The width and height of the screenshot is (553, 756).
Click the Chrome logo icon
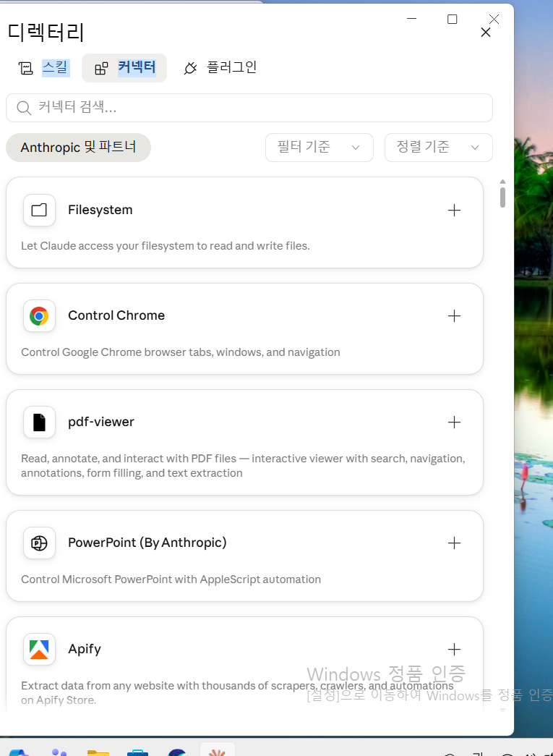pyautogui.click(x=39, y=316)
